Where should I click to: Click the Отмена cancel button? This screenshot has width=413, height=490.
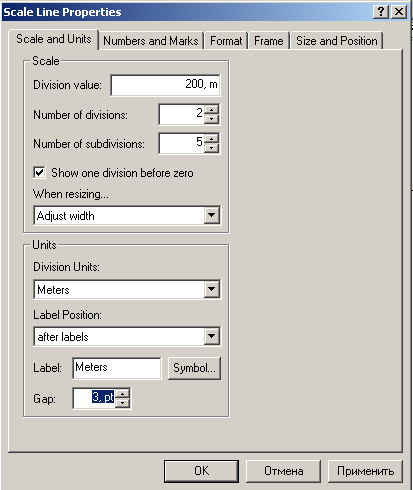[x=283, y=471]
